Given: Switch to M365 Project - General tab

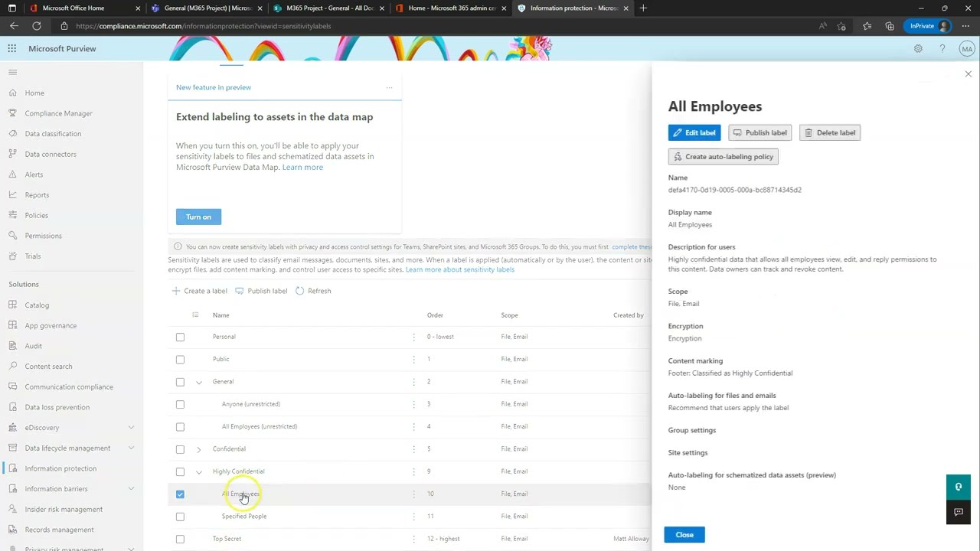Looking at the screenshot, I should pyautogui.click(x=329, y=8).
